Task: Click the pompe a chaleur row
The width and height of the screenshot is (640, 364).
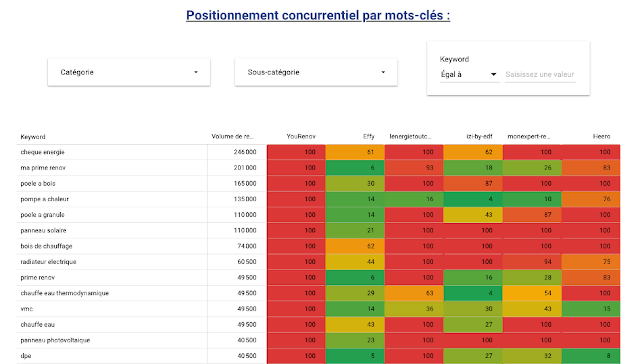Action: pos(44,199)
